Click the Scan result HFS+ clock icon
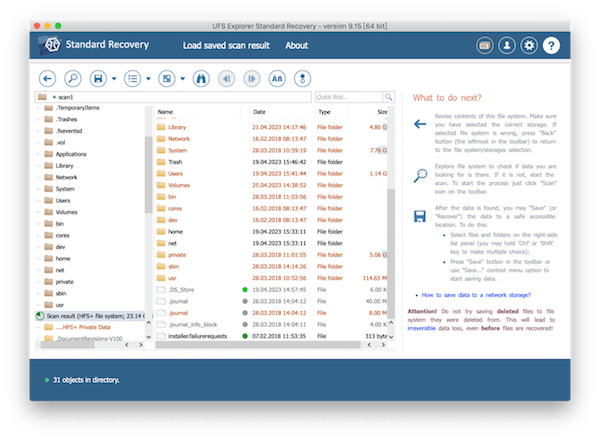This screenshot has height=440, width=600. point(40,316)
